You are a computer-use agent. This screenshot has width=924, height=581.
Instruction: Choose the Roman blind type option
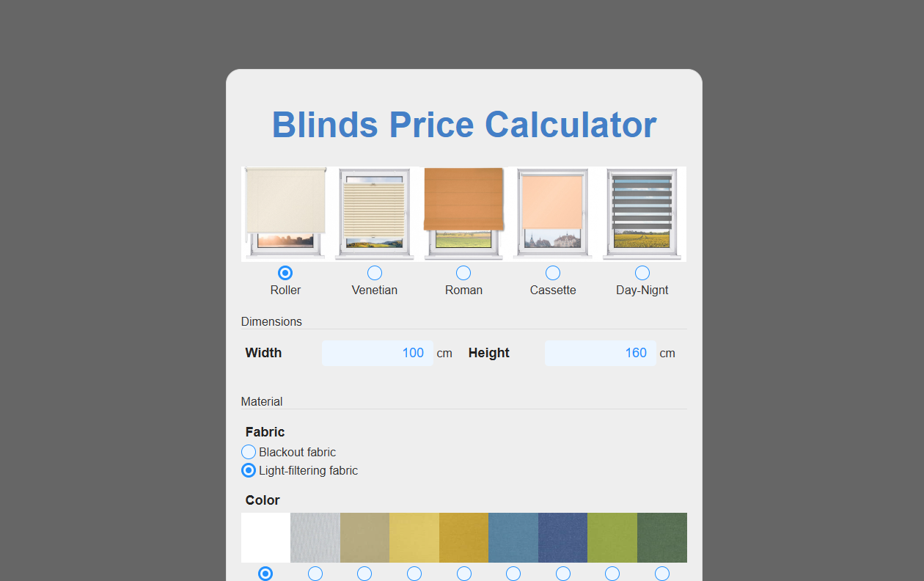pyautogui.click(x=463, y=273)
